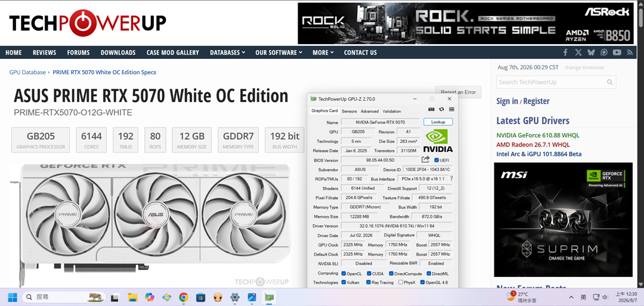Switch to the Validation tab
The height and width of the screenshot is (306, 644).
[391, 111]
